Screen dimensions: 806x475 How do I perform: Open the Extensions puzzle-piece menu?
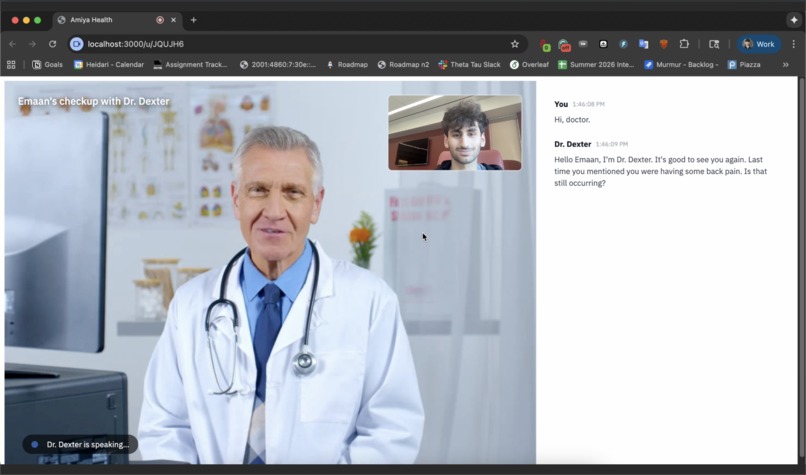tap(684, 44)
